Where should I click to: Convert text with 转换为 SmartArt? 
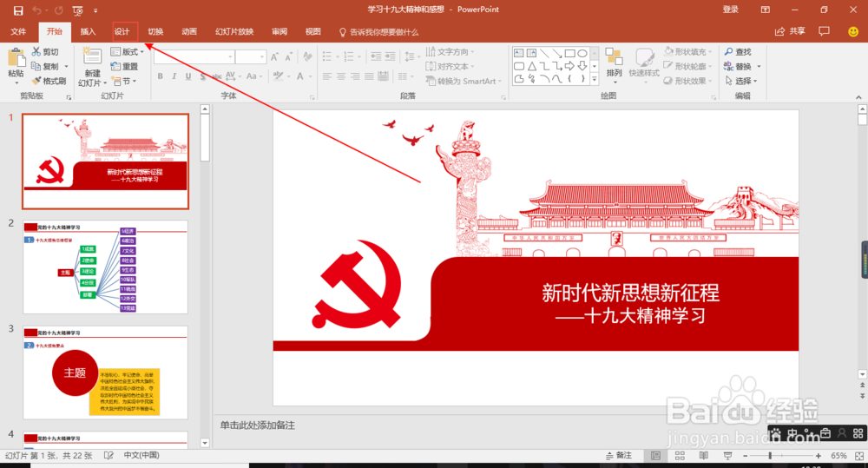tap(463, 81)
